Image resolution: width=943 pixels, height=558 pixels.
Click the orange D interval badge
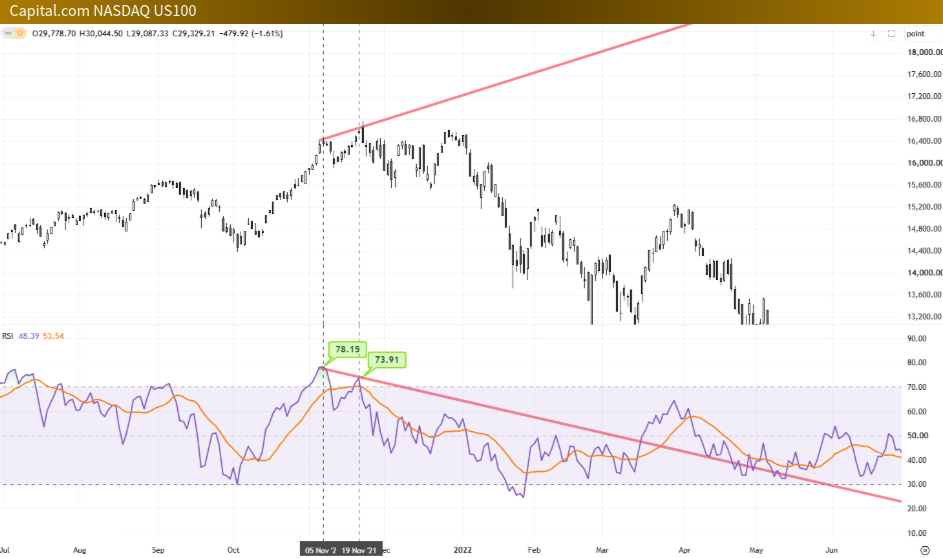pos(20,34)
